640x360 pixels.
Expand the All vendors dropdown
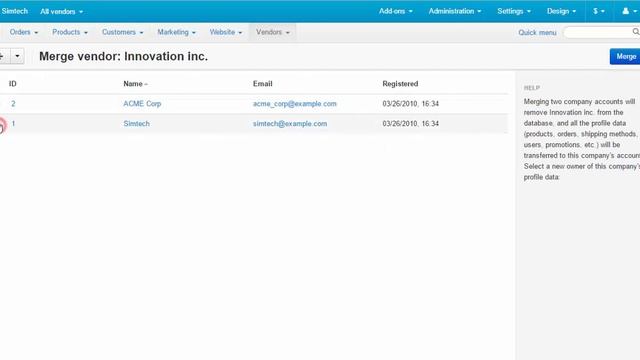[x=61, y=11]
